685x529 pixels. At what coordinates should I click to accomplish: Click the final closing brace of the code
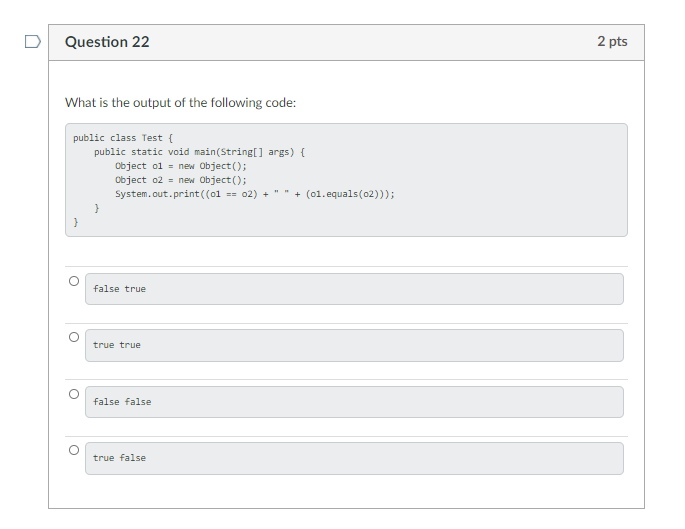coord(75,222)
